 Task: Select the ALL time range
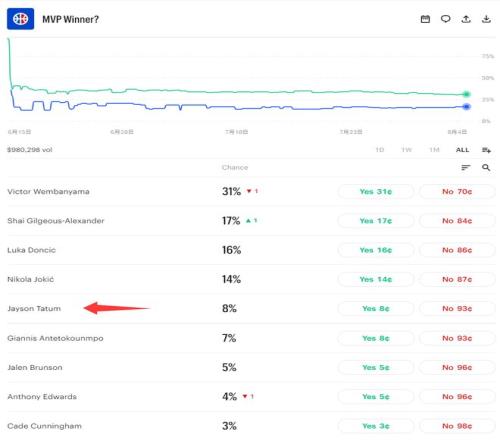[462, 150]
